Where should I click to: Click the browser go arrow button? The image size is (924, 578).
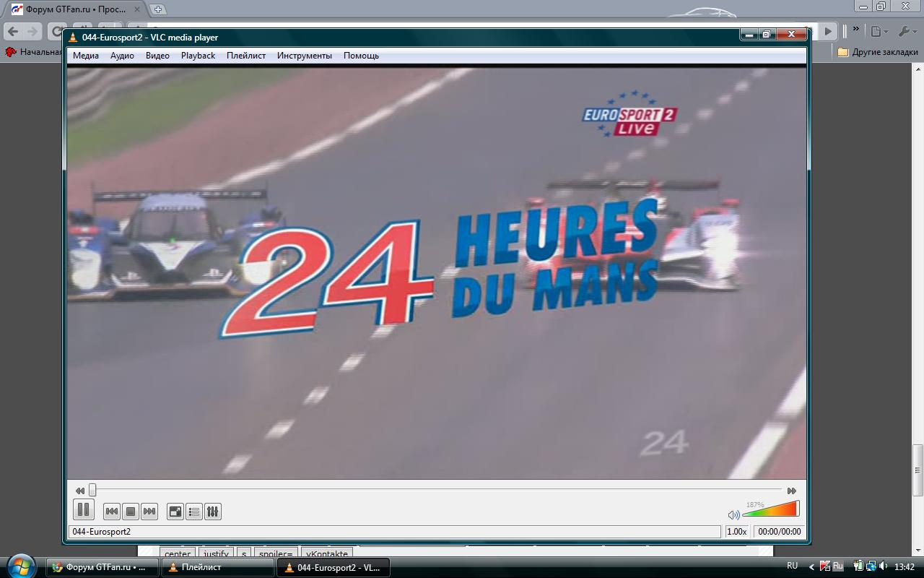829,31
